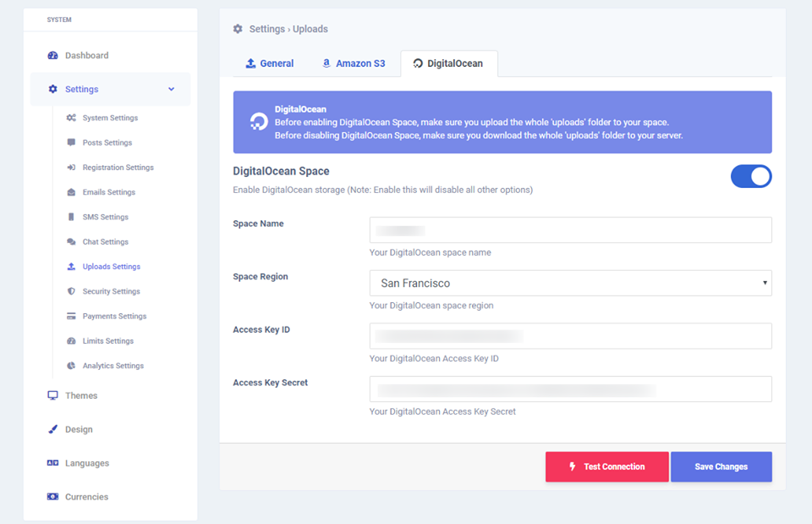Go to System Settings link
The width and height of the screenshot is (812, 524).
click(x=110, y=118)
